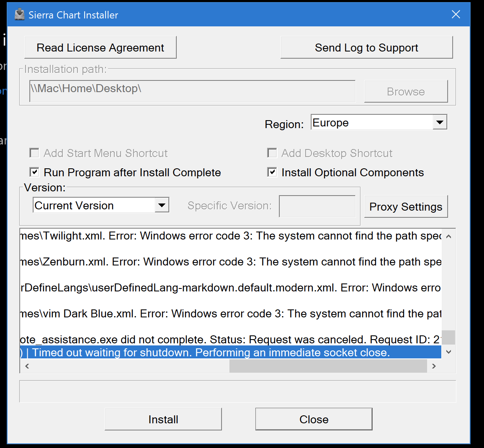The image size is (484, 448).
Task: Click Send Log to Support
Action: point(366,48)
